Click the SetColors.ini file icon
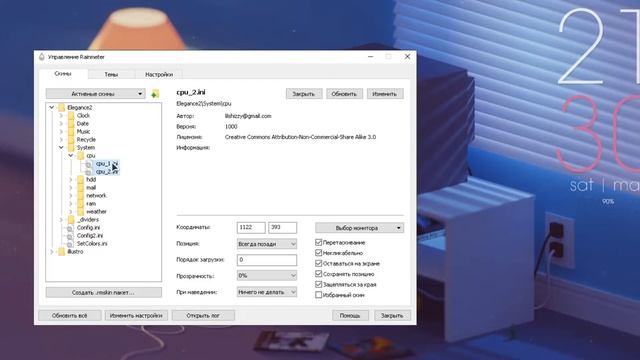The width and height of the screenshot is (640, 360). (x=70, y=244)
